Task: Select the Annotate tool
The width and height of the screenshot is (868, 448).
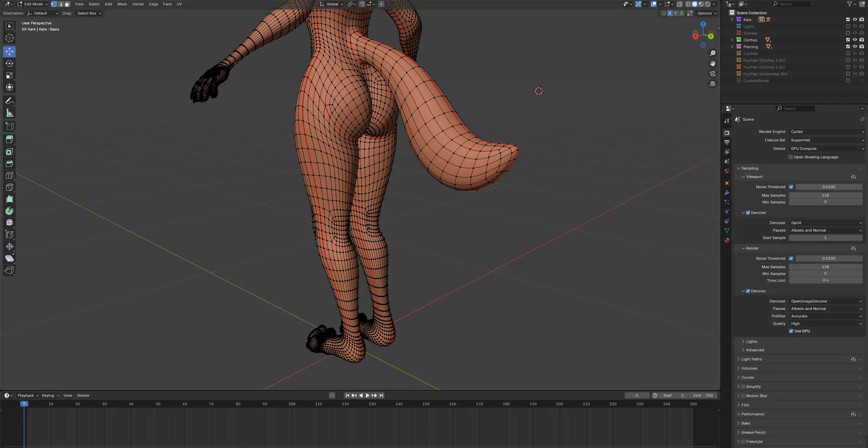Action: point(9,101)
